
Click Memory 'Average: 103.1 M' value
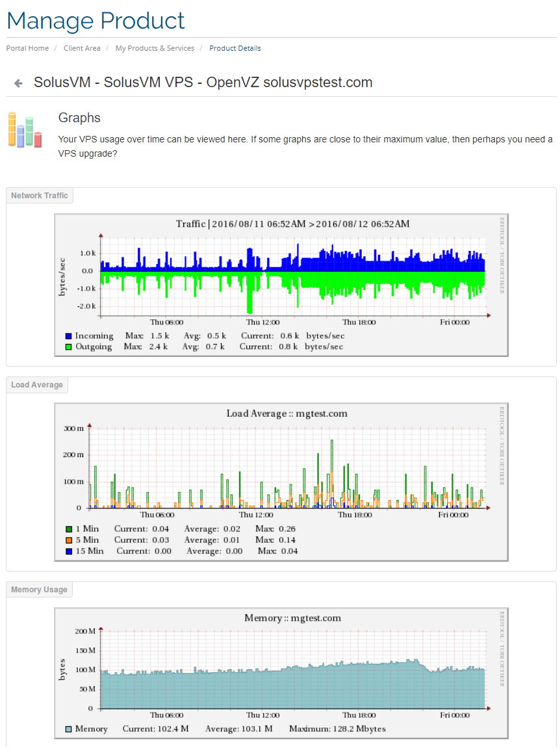click(x=238, y=729)
